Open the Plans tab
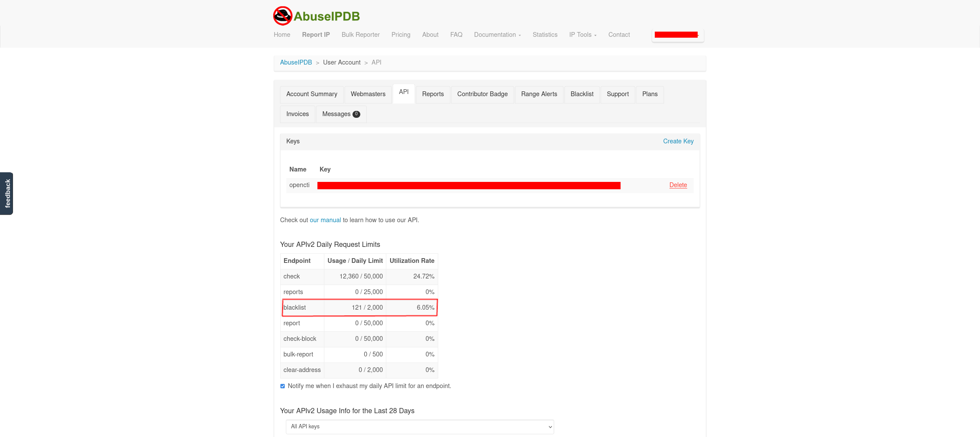The height and width of the screenshot is (437, 980). [650, 94]
